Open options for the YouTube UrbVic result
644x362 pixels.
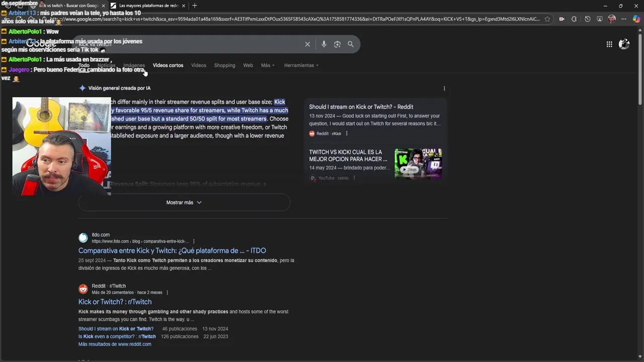354,178
